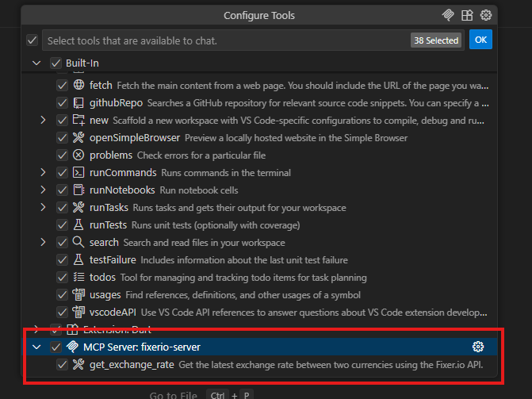Click the terminal icon beside runCommands
The height and width of the screenshot is (399, 532).
tap(78, 172)
